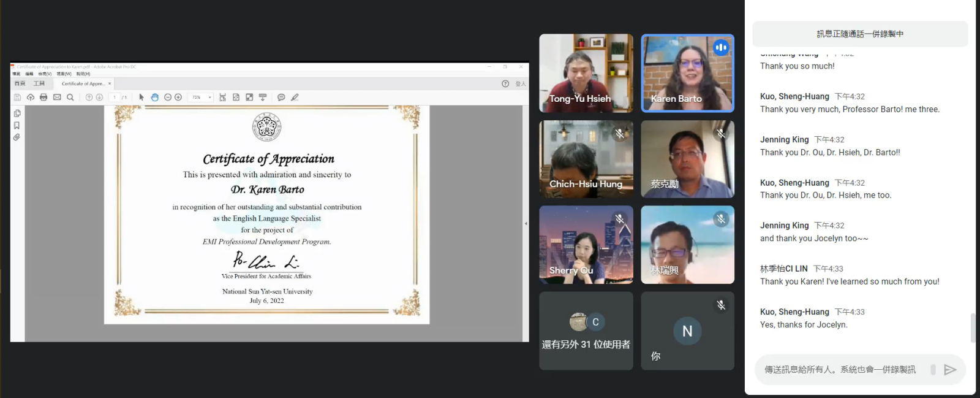Click message 'Thank you very much, Professor Barto! me three.'

pyautogui.click(x=850, y=110)
